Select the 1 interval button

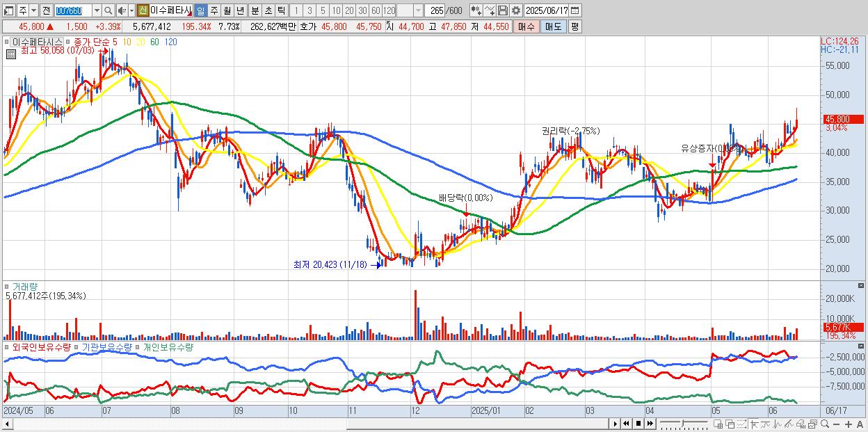tap(296, 10)
